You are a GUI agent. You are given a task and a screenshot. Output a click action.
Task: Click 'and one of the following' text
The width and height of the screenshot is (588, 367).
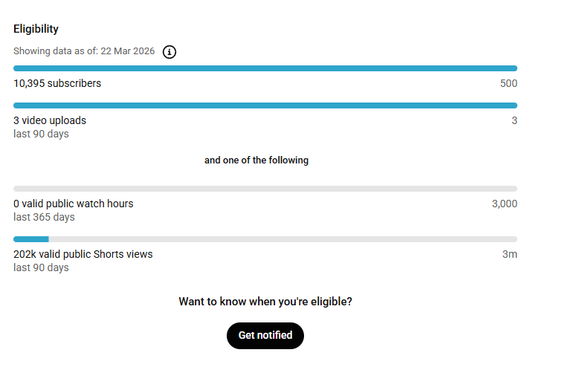pos(256,160)
